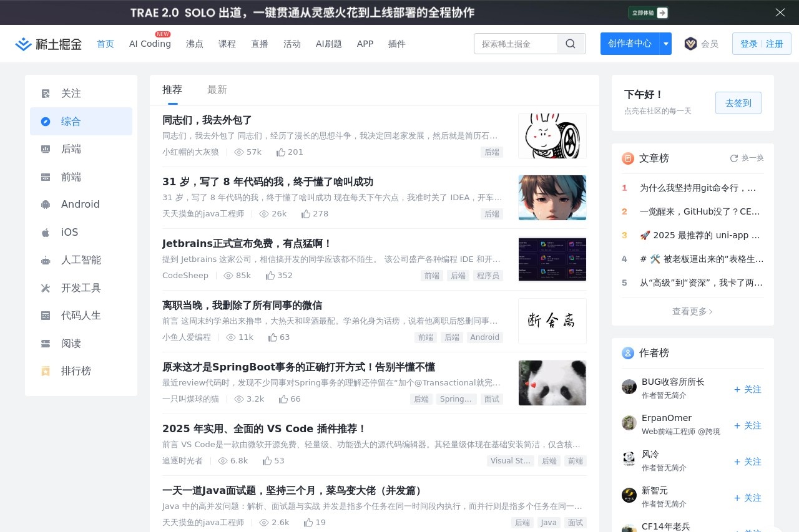Click the 综合 compass icon
This screenshot has width=799, height=532.
(x=46, y=122)
